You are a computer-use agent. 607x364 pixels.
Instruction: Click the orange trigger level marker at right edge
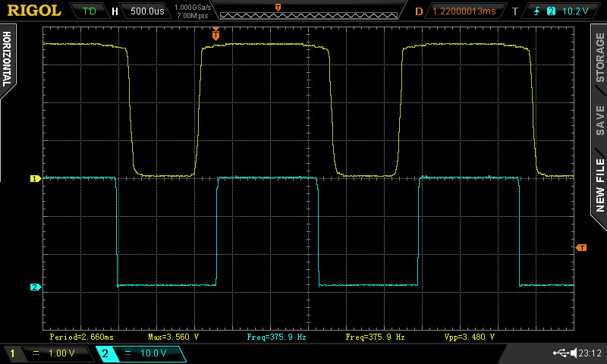[x=581, y=247]
